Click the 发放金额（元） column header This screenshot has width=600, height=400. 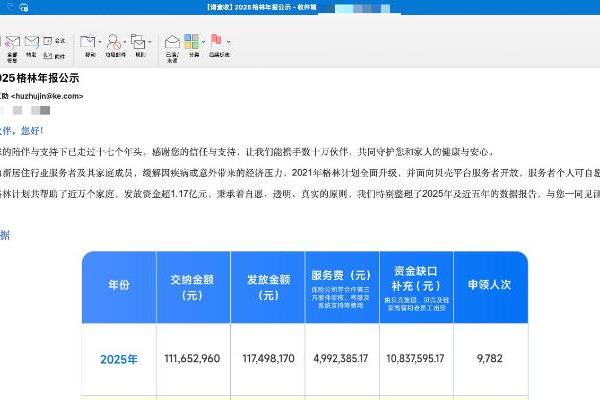coord(268,287)
